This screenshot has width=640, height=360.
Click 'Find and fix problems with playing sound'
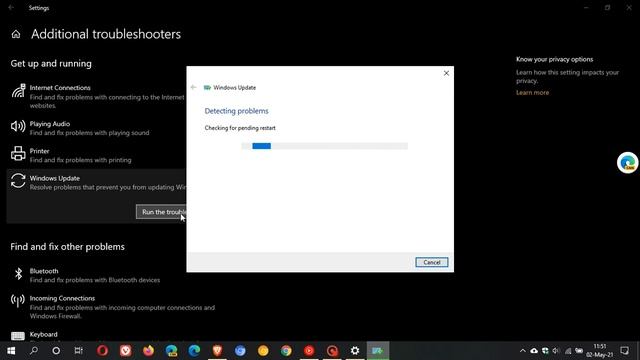coord(89,133)
